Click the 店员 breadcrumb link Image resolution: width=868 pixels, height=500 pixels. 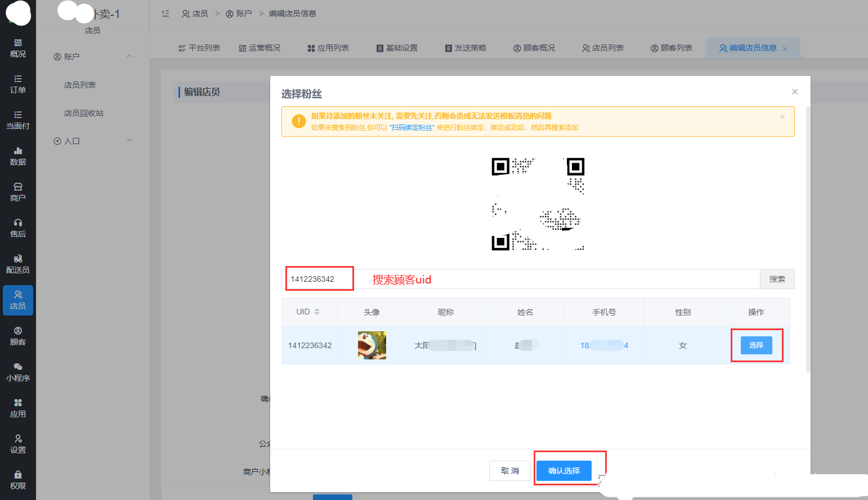[195, 13]
